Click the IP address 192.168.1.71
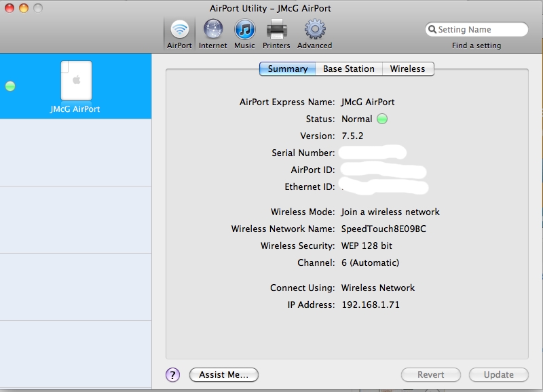Image resolution: width=543 pixels, height=392 pixels. pyautogui.click(x=371, y=305)
